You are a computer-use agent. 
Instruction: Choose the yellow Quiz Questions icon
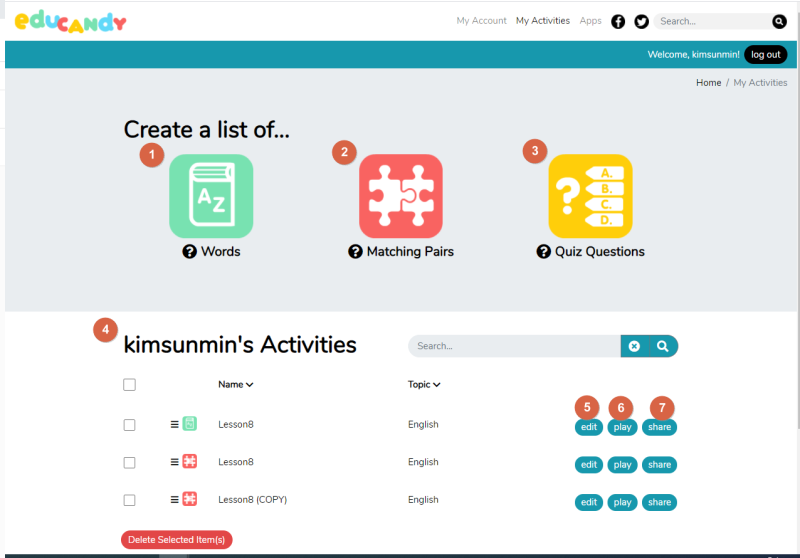(x=590, y=196)
